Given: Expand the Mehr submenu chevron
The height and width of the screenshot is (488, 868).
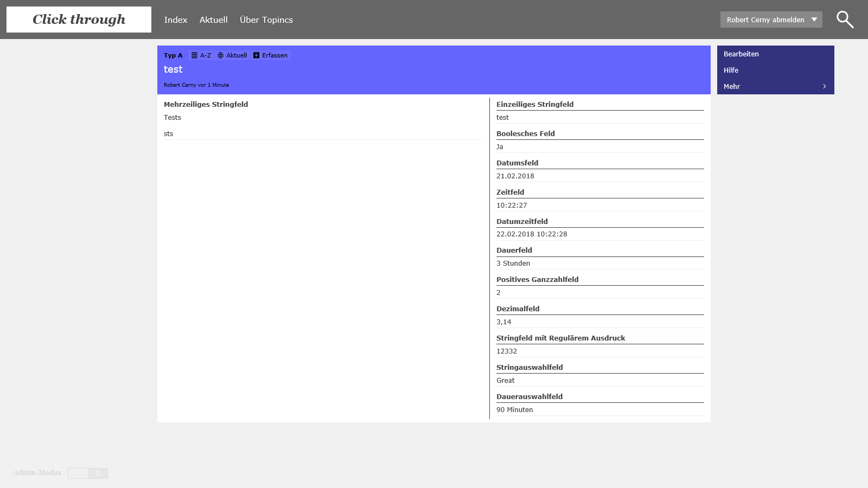Looking at the screenshot, I should [x=824, y=87].
